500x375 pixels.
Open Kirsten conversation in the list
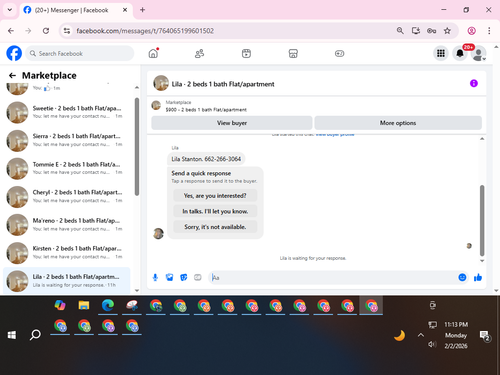(67, 253)
